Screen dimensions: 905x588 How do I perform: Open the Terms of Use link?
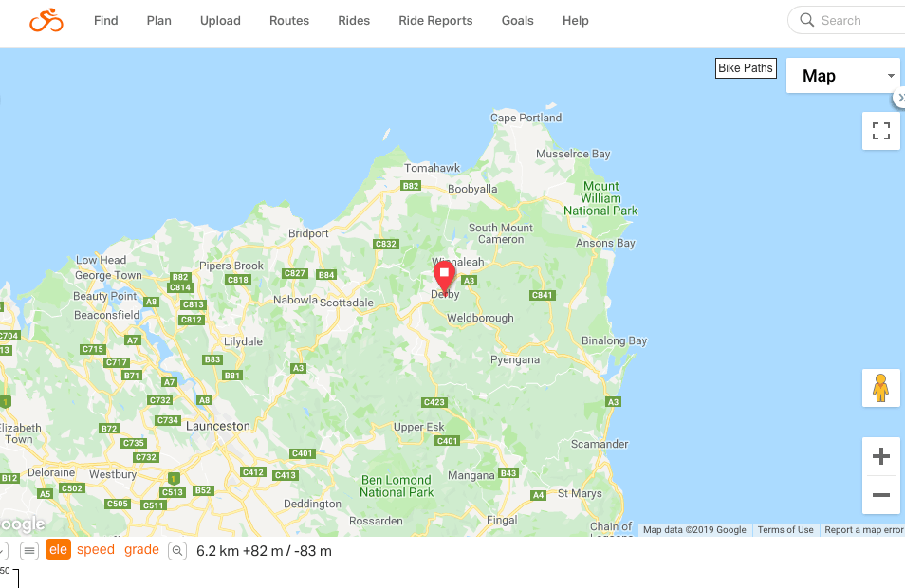pyautogui.click(x=785, y=530)
